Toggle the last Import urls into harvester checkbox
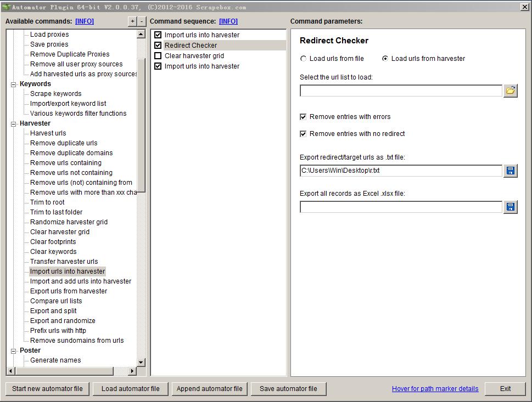 pyautogui.click(x=158, y=66)
